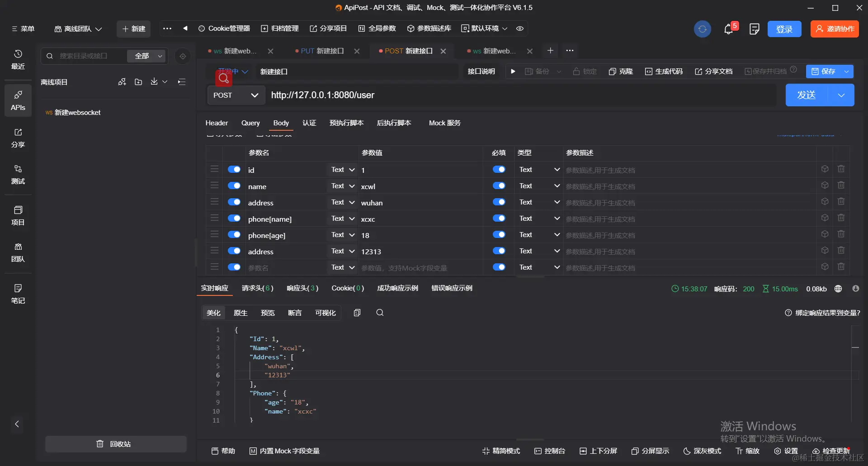Disable the phone[name] parameter toggle
868x466 pixels.
click(x=234, y=218)
